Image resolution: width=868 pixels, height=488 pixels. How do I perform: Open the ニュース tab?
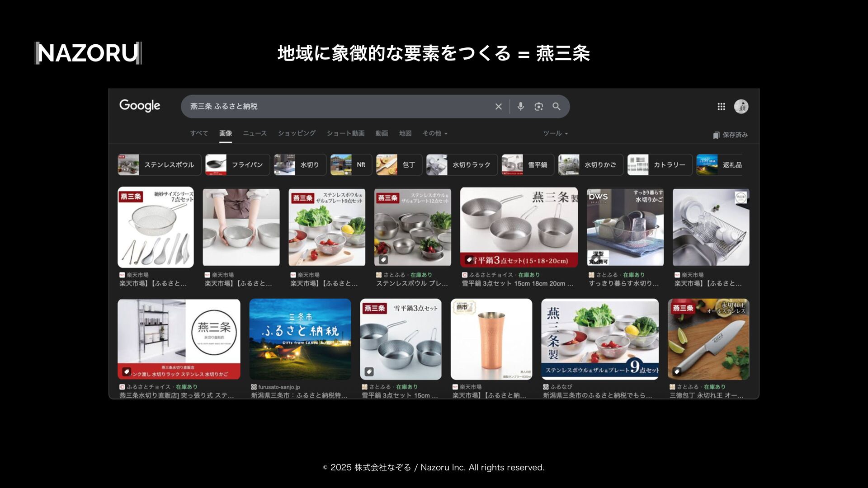tap(255, 133)
